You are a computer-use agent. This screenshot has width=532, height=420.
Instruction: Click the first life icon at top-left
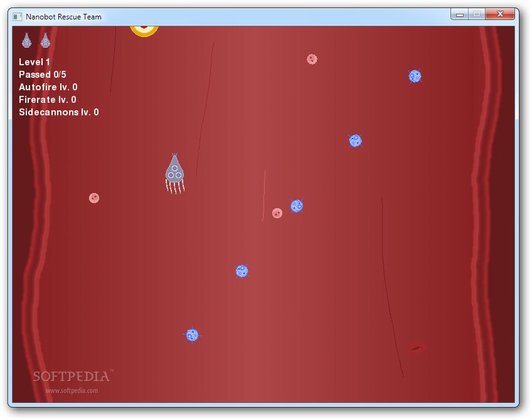[x=26, y=40]
